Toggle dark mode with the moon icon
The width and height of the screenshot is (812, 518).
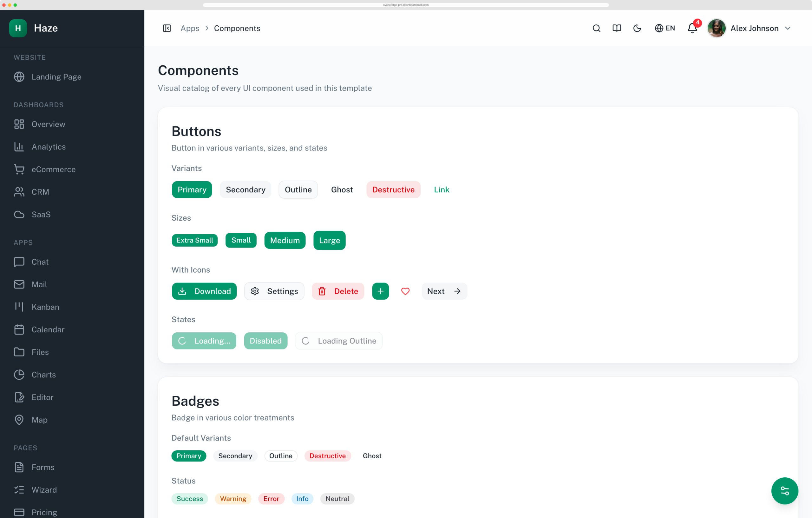click(x=637, y=28)
